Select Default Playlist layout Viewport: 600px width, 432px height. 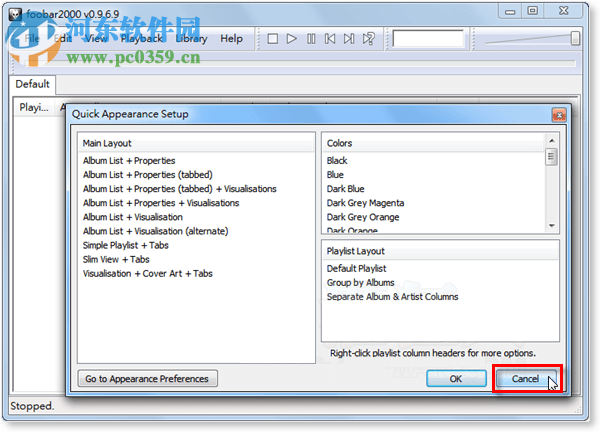click(x=356, y=269)
